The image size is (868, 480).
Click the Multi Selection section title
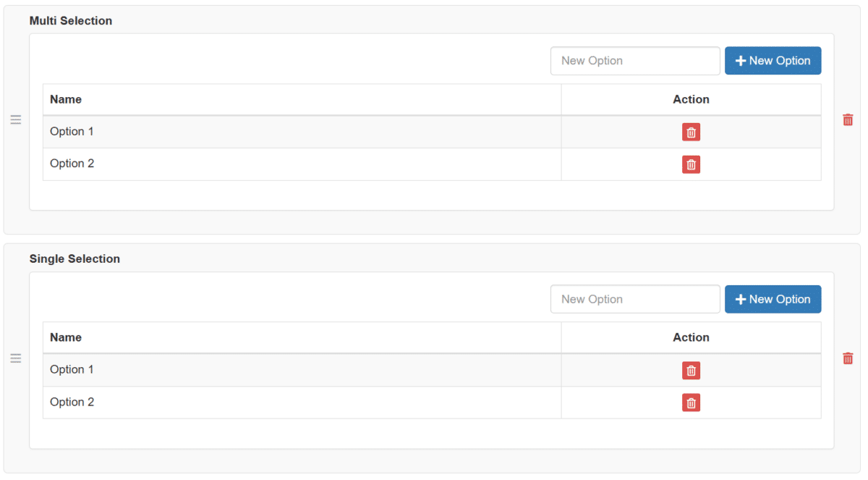[71, 21]
